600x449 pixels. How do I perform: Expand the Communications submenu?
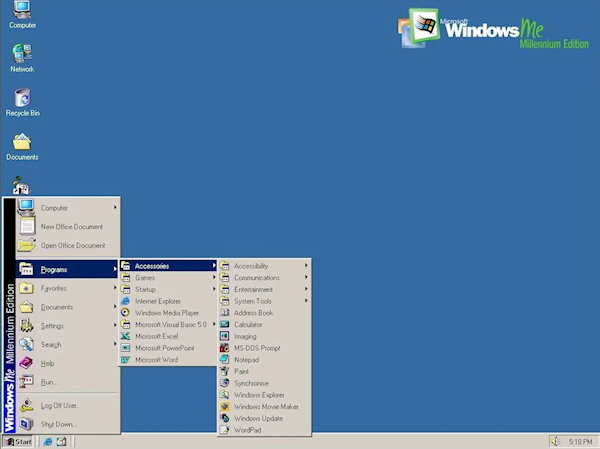(256, 277)
